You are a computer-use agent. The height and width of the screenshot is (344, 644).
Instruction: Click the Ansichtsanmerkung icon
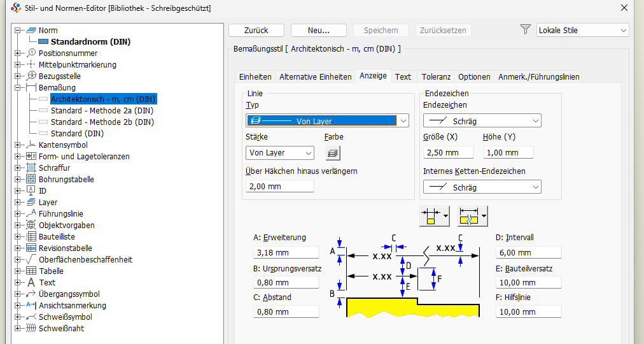coord(31,305)
